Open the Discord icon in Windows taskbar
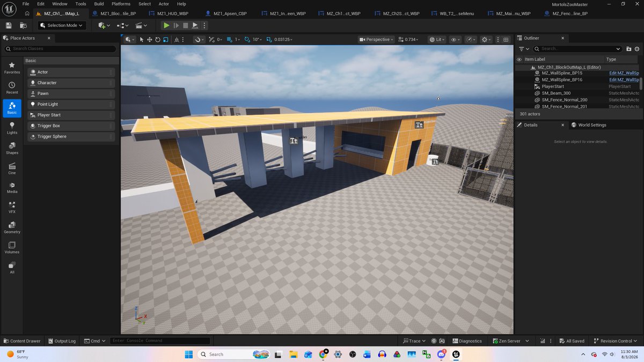The height and width of the screenshot is (362, 644). (x=442, y=354)
